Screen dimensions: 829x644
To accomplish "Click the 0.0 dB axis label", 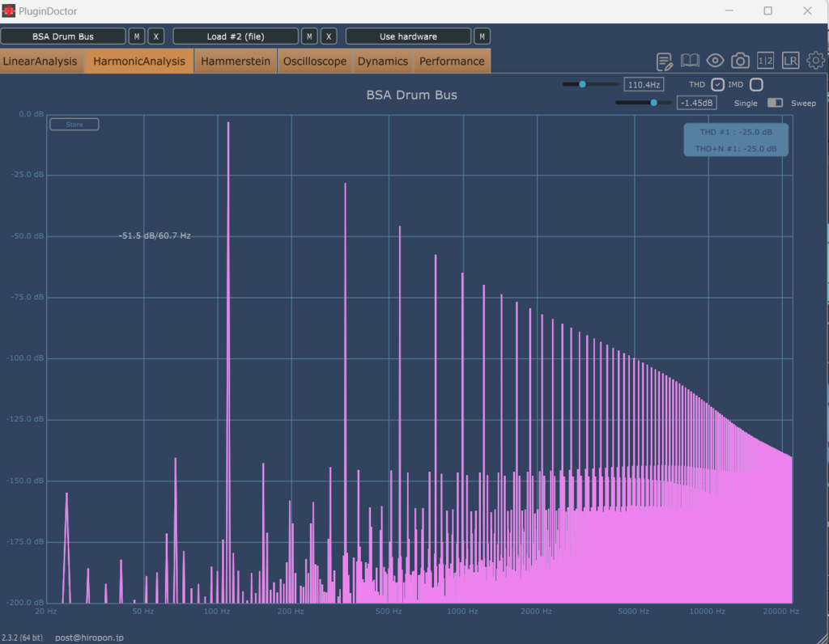I will 32,114.
